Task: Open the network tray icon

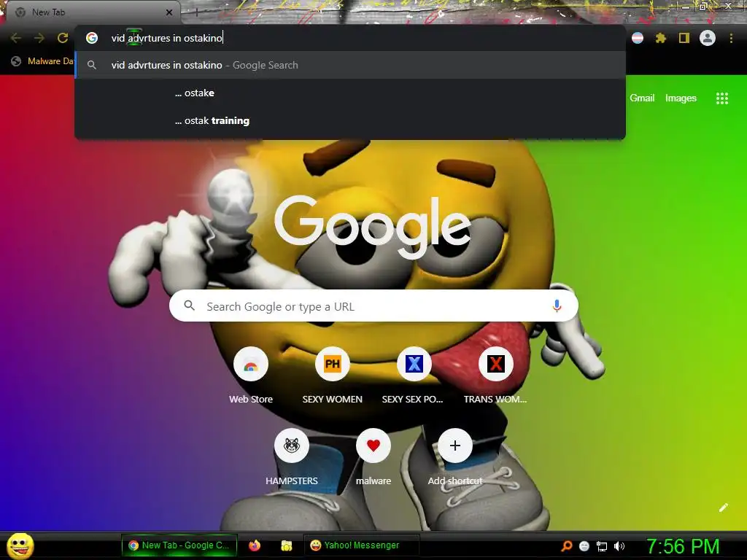Action: click(x=602, y=546)
